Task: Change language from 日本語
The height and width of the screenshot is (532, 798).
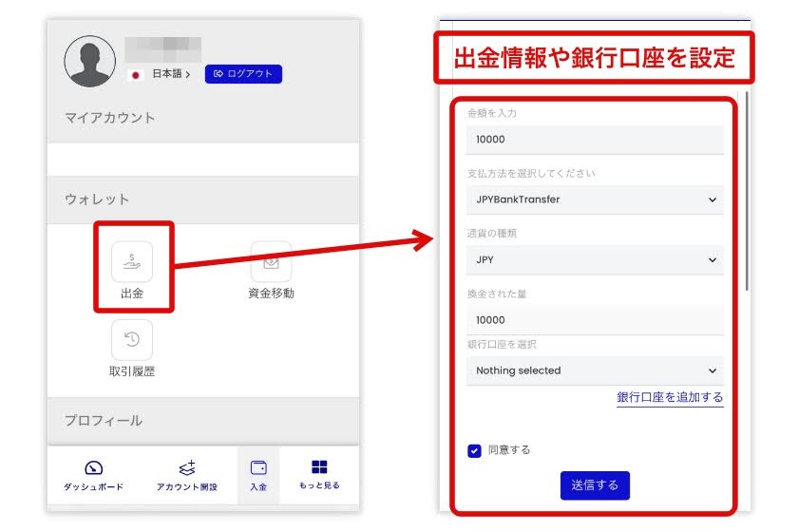Action: pyautogui.click(x=171, y=74)
